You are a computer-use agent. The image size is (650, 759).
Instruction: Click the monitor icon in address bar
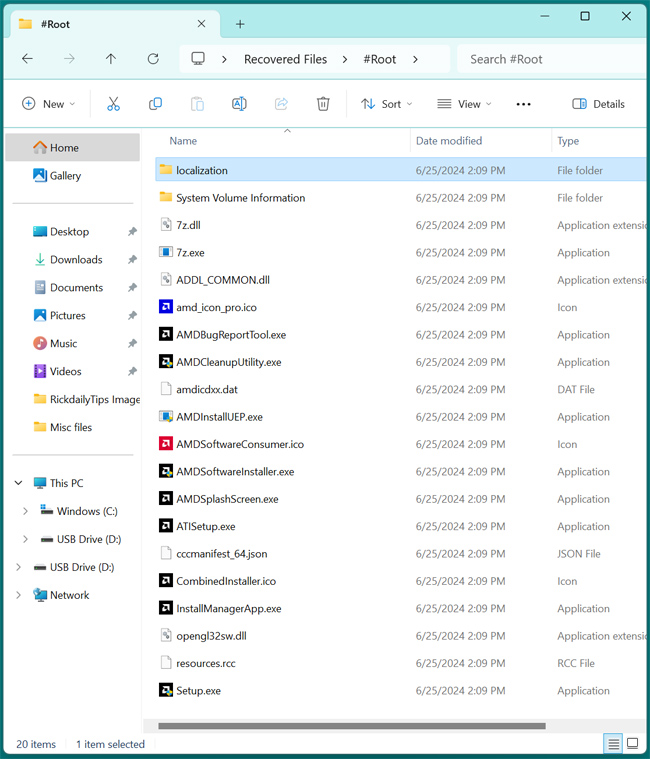point(198,59)
